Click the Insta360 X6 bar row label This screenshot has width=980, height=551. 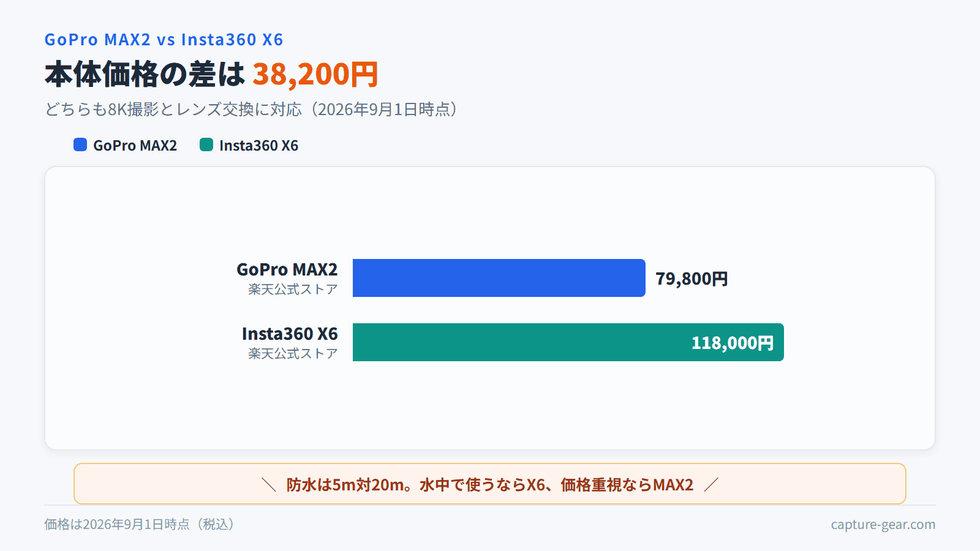[290, 334]
